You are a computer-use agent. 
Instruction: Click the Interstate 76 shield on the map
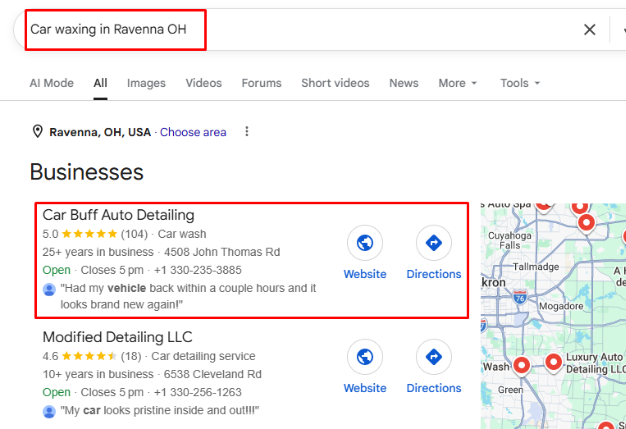519,297
